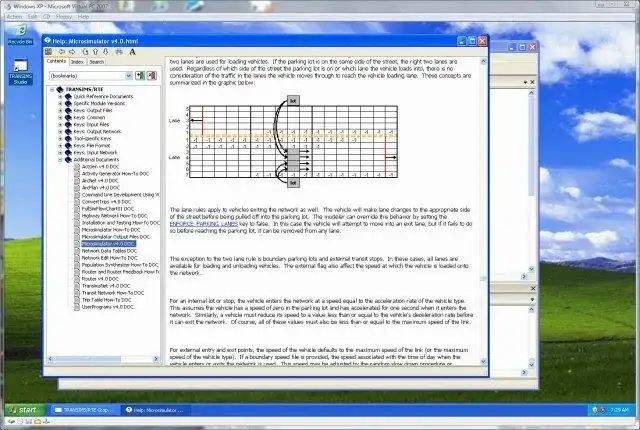Expand the Keys: Input Files node
This screenshot has height=430, width=640.
pyautogui.click(x=60, y=124)
